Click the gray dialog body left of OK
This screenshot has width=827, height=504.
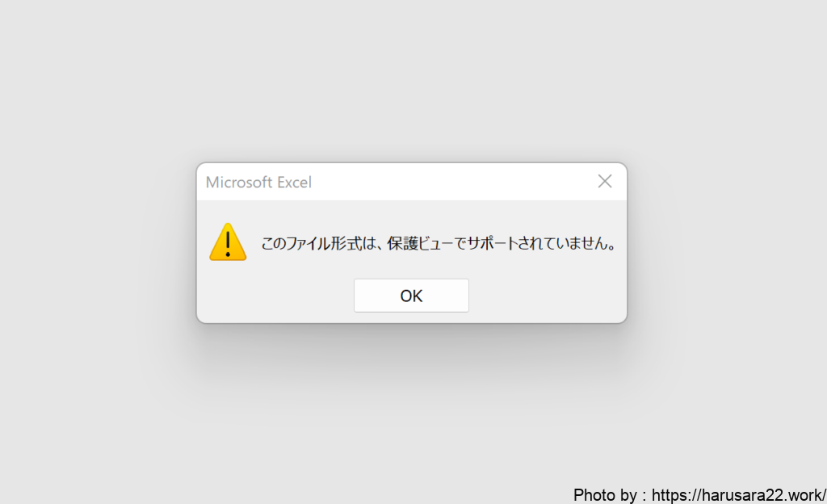tap(275, 296)
